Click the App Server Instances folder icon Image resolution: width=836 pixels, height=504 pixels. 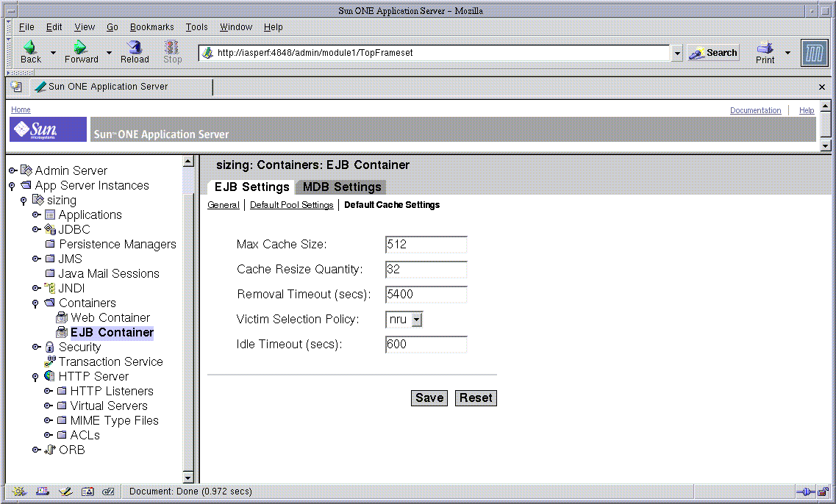coord(26,185)
